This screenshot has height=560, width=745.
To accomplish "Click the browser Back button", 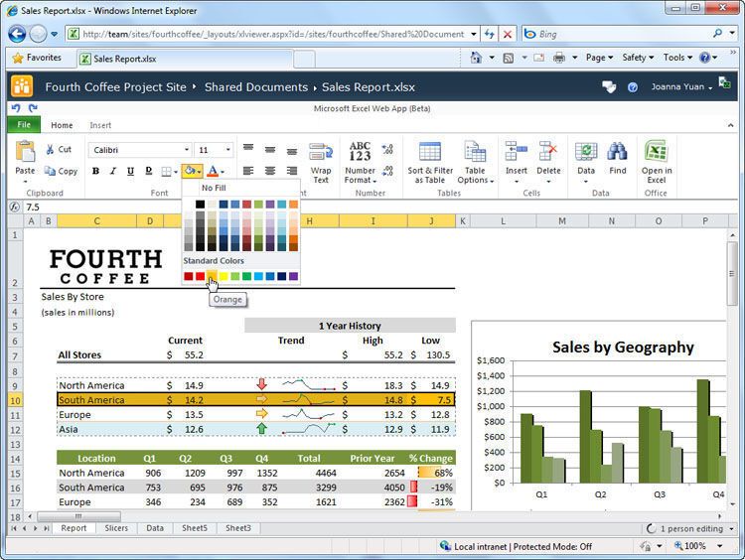I will (17, 34).
